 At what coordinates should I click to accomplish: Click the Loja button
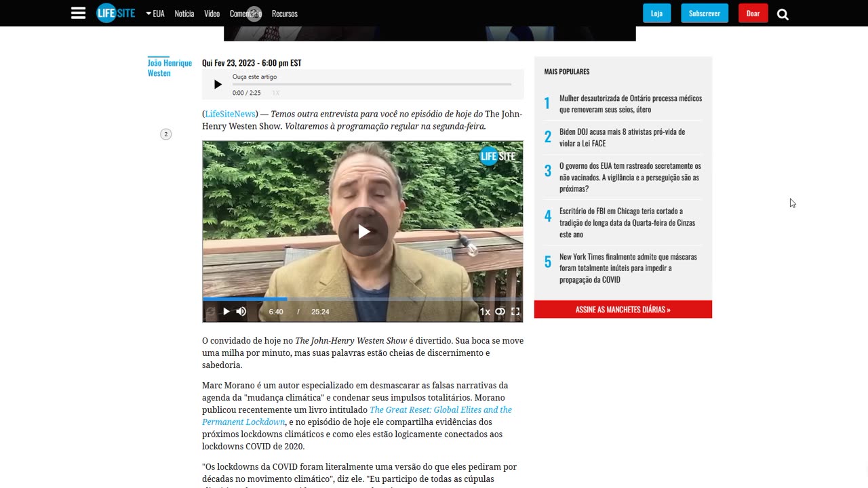(x=656, y=14)
